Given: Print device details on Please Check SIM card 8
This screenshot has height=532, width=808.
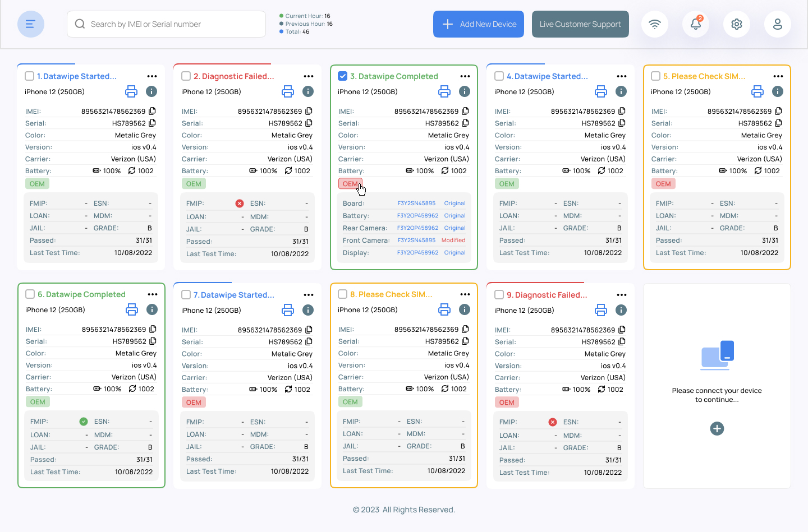Looking at the screenshot, I should pyautogui.click(x=444, y=309).
